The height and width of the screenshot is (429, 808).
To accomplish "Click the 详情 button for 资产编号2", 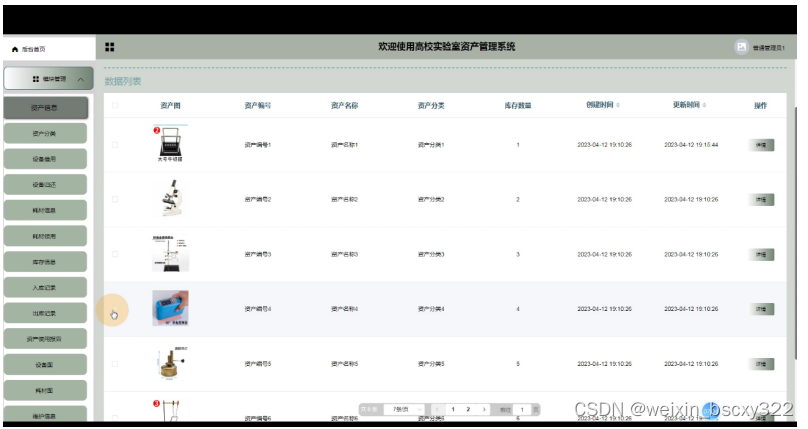I will coord(761,200).
